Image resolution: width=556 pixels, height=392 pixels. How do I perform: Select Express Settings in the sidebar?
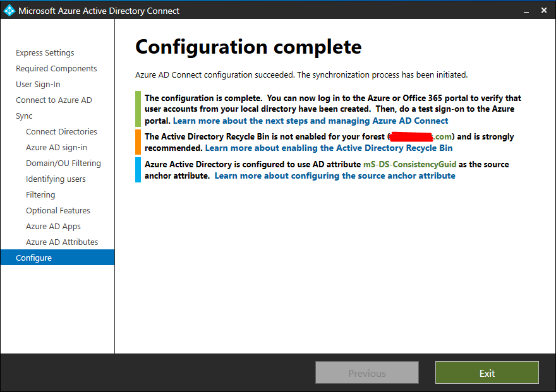coord(45,53)
